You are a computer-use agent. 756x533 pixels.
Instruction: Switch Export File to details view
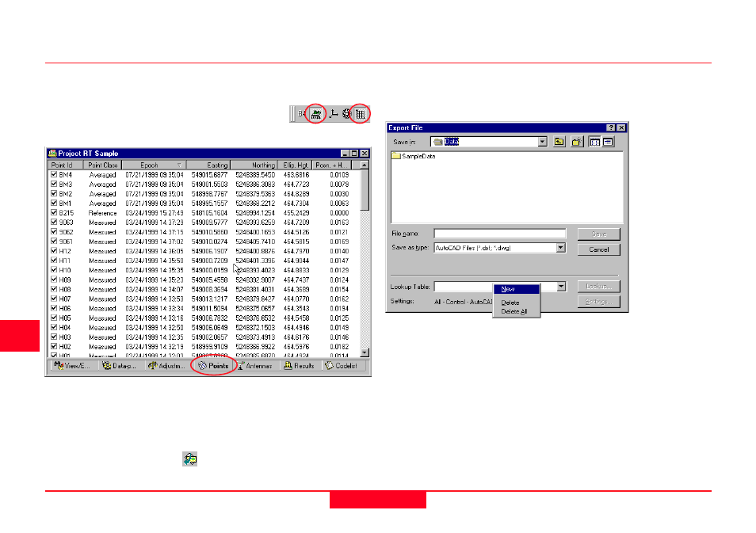[608, 142]
